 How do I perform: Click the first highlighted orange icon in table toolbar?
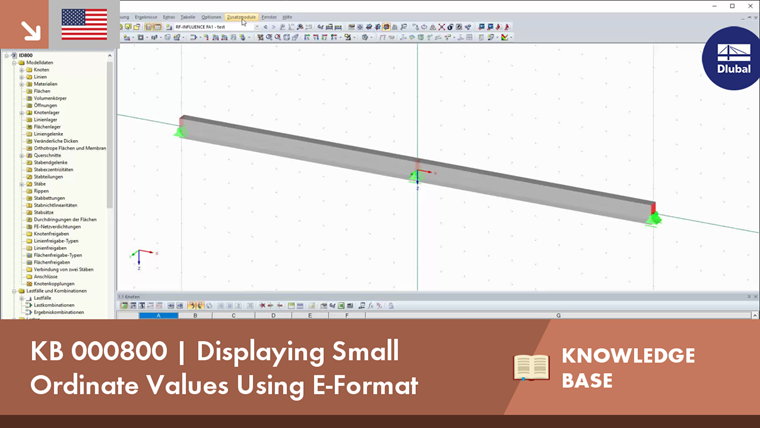pyautogui.click(x=191, y=306)
